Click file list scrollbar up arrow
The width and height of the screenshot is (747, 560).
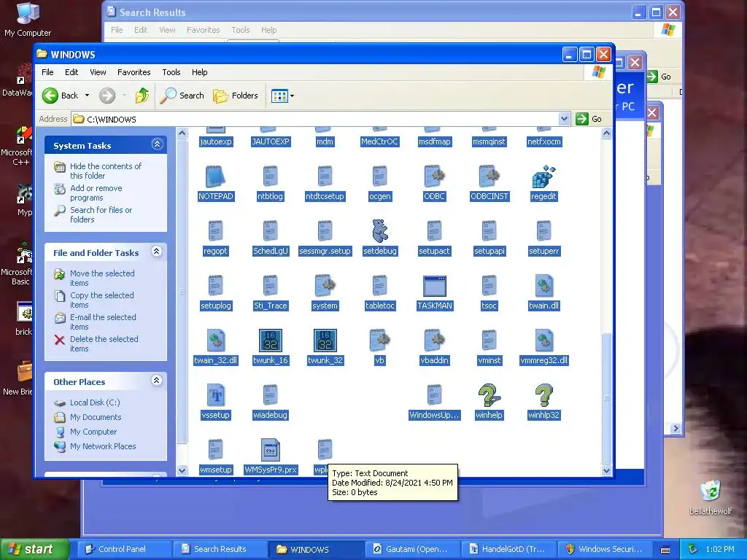pos(606,133)
